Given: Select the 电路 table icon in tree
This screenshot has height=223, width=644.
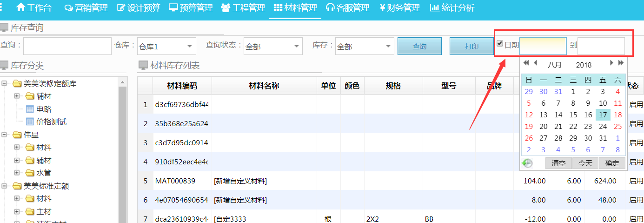Looking at the screenshot, I should click(30, 109).
